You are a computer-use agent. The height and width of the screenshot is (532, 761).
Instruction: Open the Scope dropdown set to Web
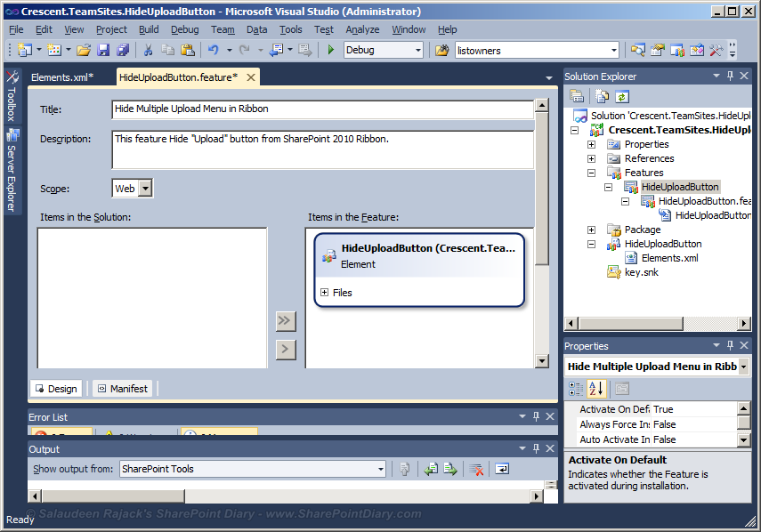tap(145, 189)
